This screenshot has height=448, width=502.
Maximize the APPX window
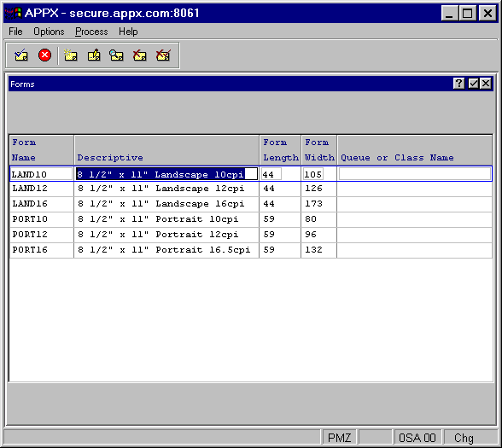click(x=468, y=14)
